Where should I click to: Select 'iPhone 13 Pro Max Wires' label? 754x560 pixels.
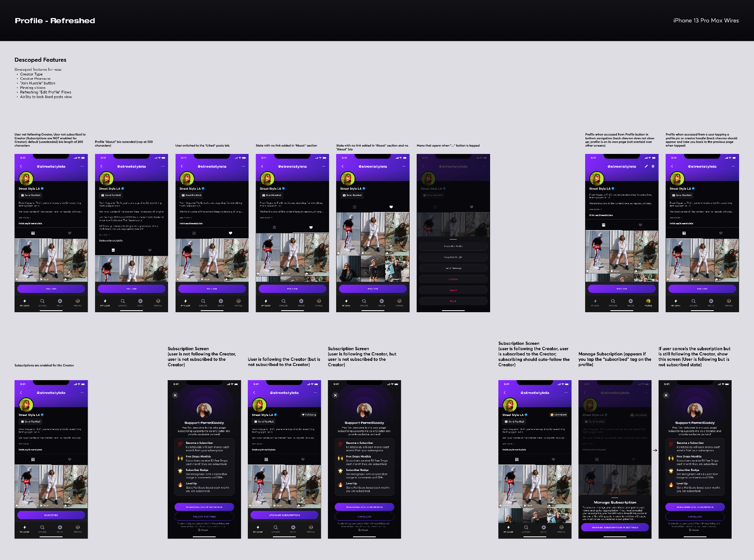pos(706,20)
